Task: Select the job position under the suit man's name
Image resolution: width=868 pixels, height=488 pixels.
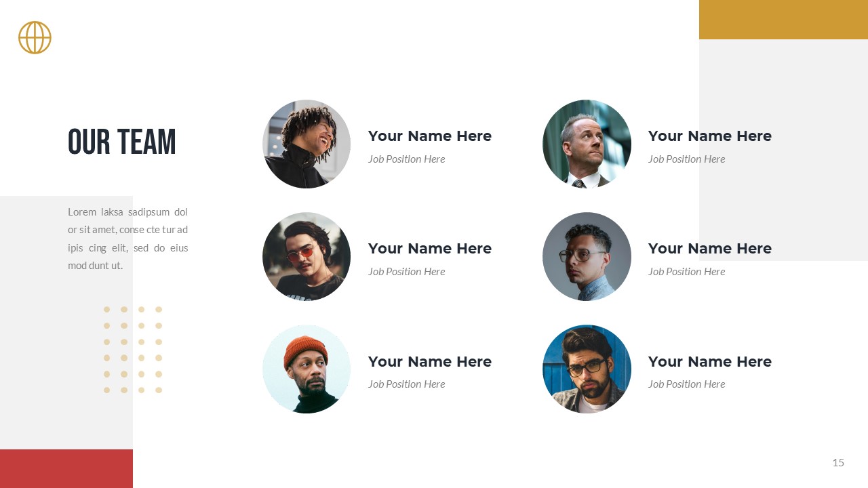Action: click(x=686, y=159)
